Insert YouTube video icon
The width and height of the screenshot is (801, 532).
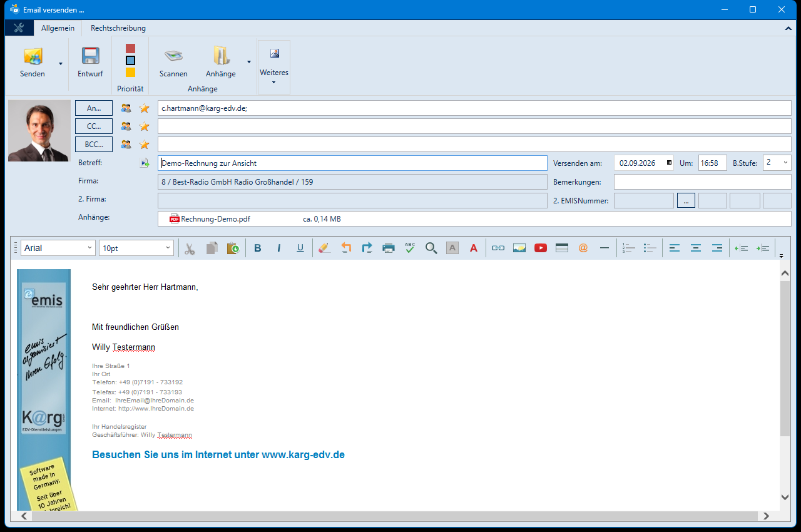coord(541,248)
